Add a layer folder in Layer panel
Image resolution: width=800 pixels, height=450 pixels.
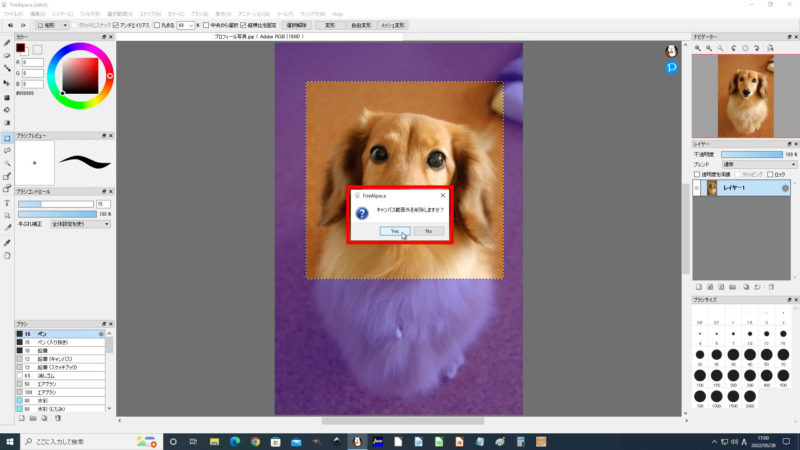click(x=733, y=287)
